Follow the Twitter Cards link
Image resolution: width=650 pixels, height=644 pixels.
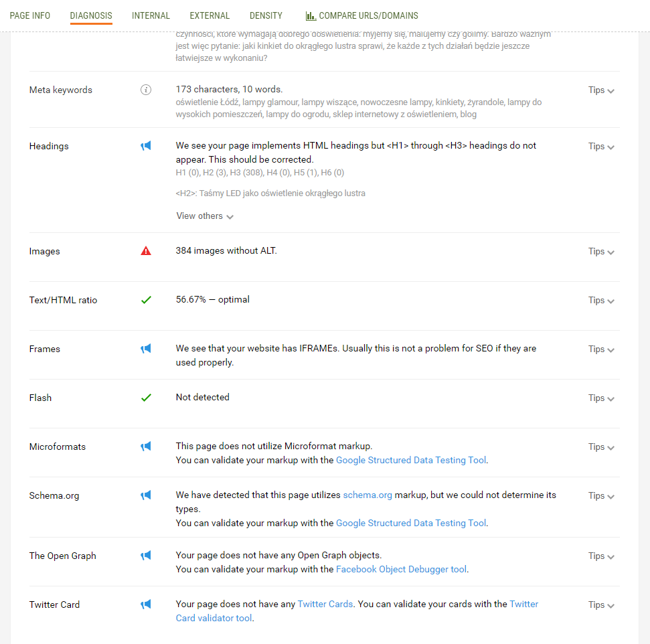(x=325, y=605)
